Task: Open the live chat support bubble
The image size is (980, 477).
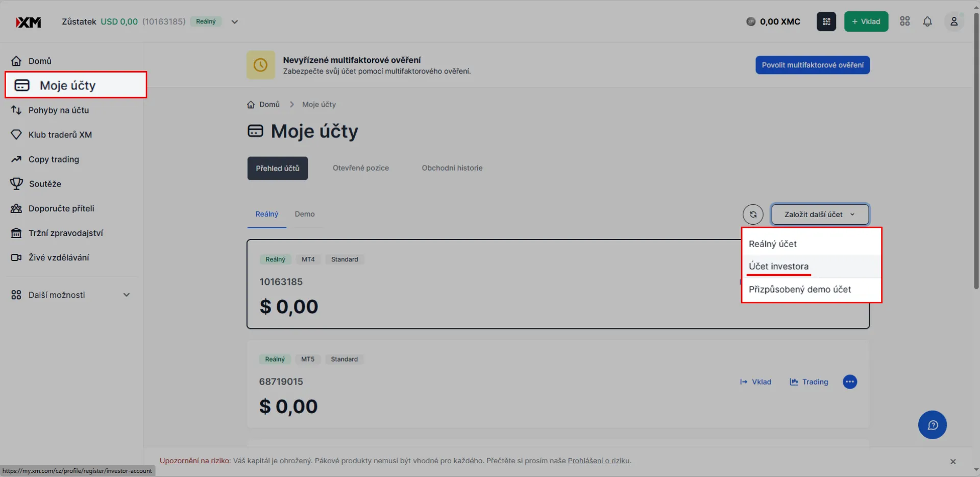Action: click(933, 425)
